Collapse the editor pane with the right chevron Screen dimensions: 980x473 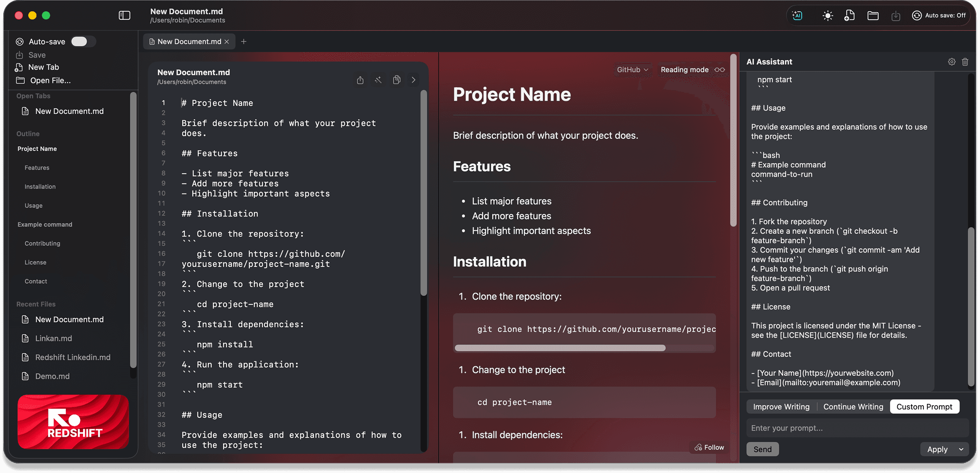(413, 80)
